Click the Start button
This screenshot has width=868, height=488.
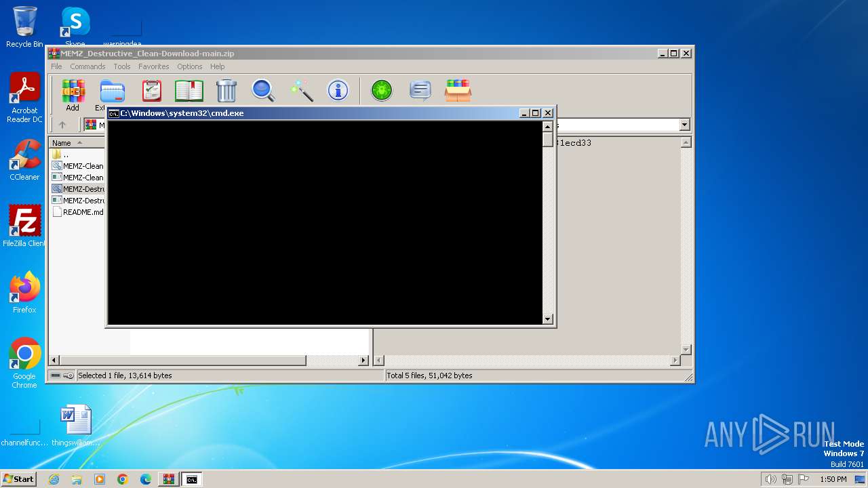[x=18, y=479]
